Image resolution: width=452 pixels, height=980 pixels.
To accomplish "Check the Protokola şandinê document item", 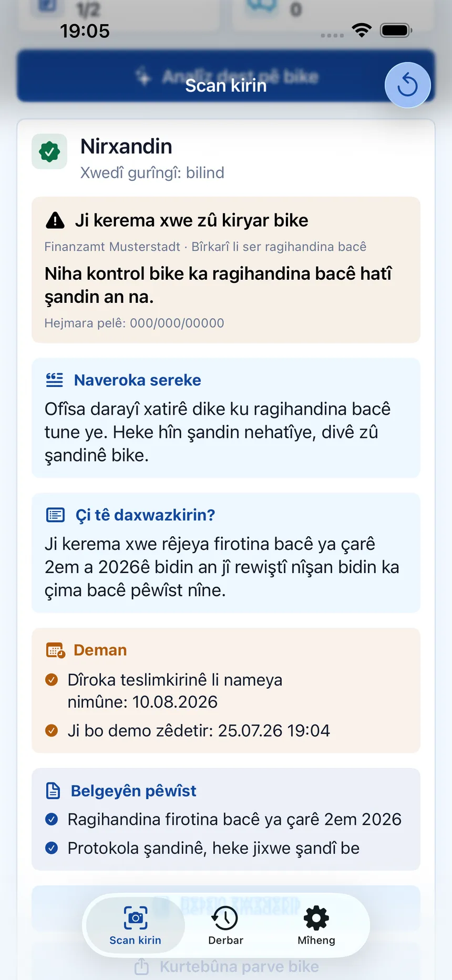I will coord(52,848).
